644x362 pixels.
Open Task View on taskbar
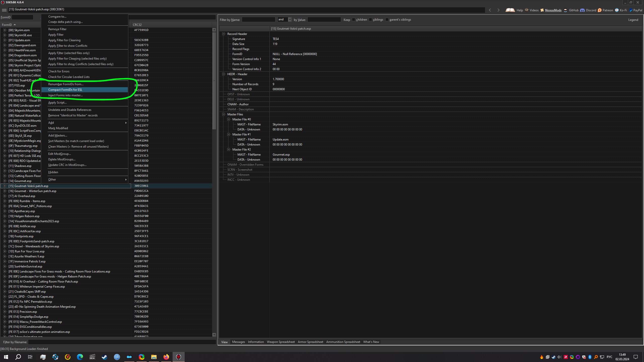coord(30,357)
